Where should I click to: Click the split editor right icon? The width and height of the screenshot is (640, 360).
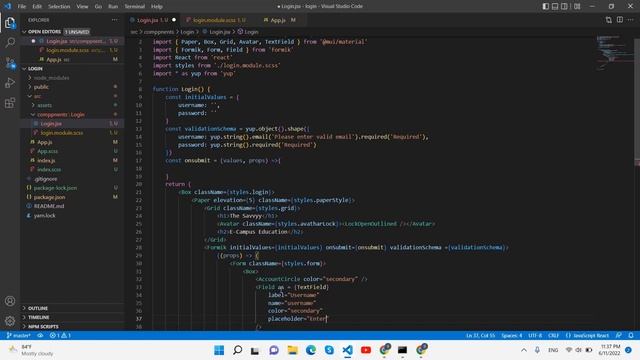pos(620,20)
